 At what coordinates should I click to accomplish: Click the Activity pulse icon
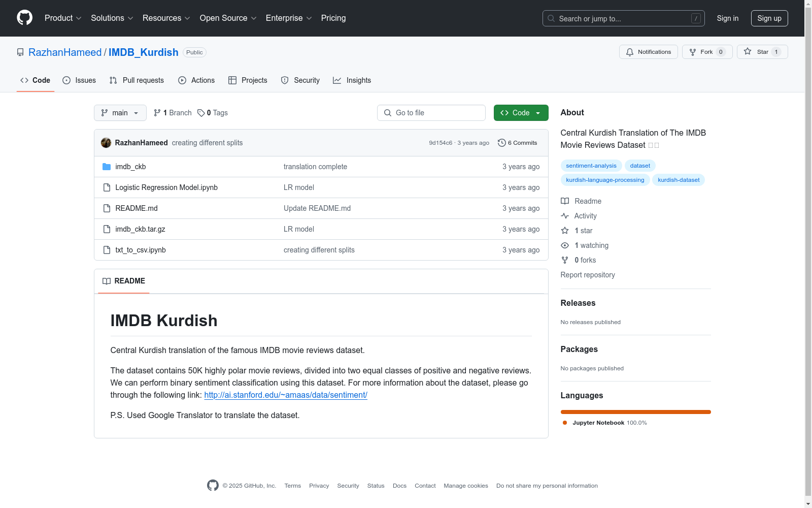(x=565, y=216)
